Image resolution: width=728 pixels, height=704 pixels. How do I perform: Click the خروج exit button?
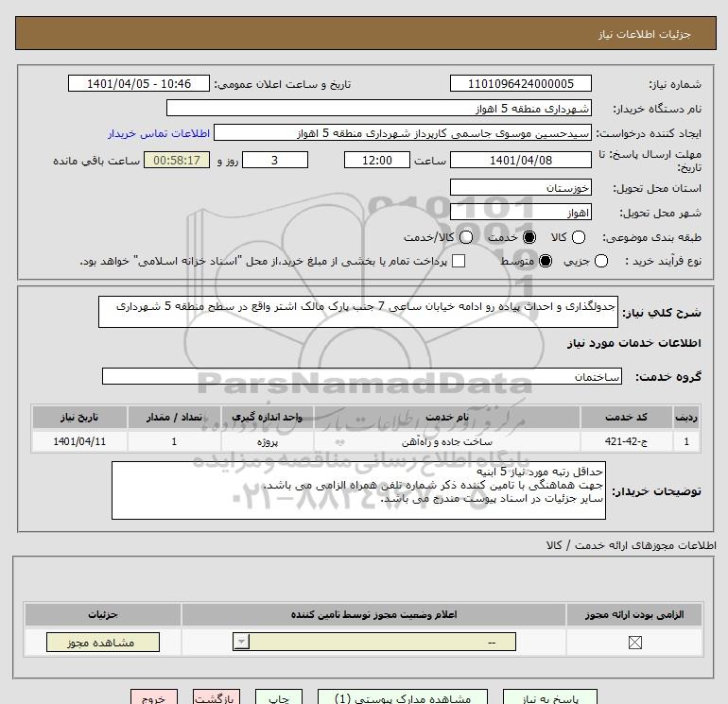point(154,697)
